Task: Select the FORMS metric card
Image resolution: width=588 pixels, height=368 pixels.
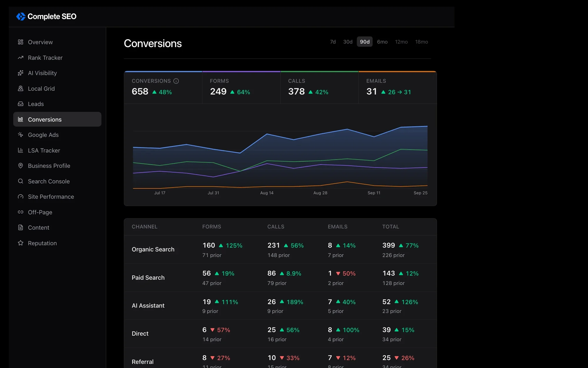Action: coord(241,87)
